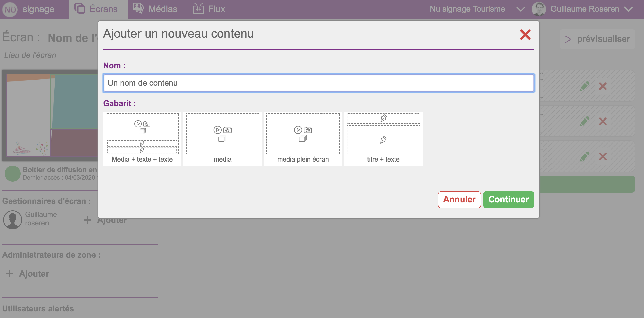
Task: Click the Nu signage logo icon
Action: pos(10,10)
